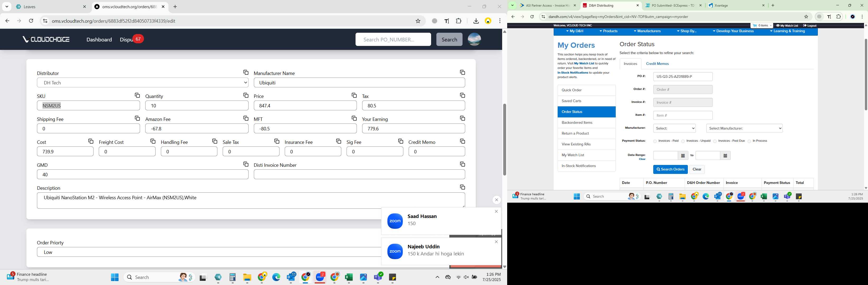Select Invoices - Past Due payment status
Image resolution: width=868 pixels, height=285 pixels.
[x=715, y=141]
